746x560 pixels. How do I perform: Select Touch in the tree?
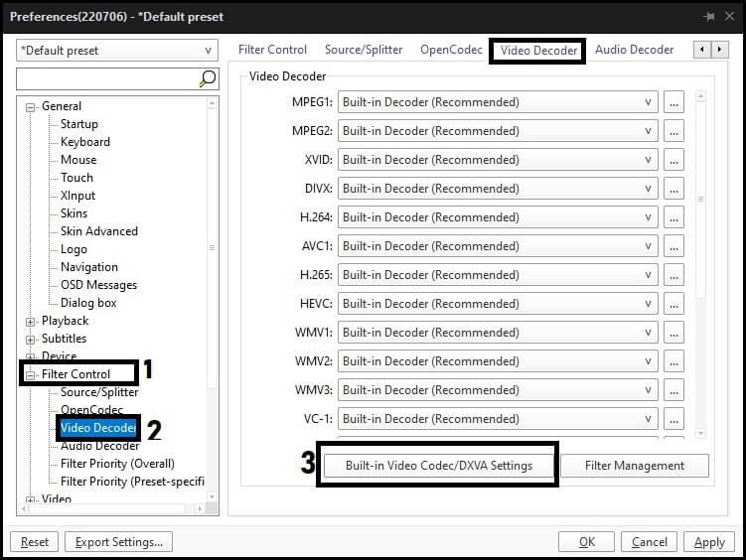(x=76, y=178)
